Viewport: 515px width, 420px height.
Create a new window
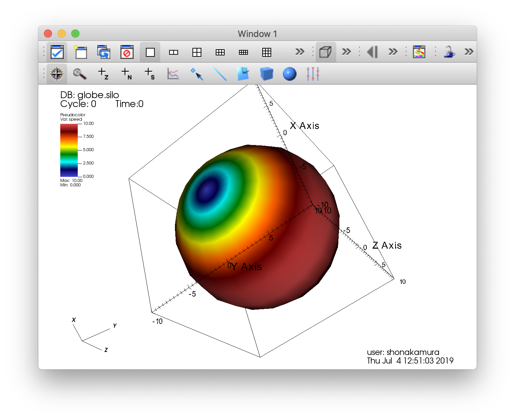pos(80,52)
